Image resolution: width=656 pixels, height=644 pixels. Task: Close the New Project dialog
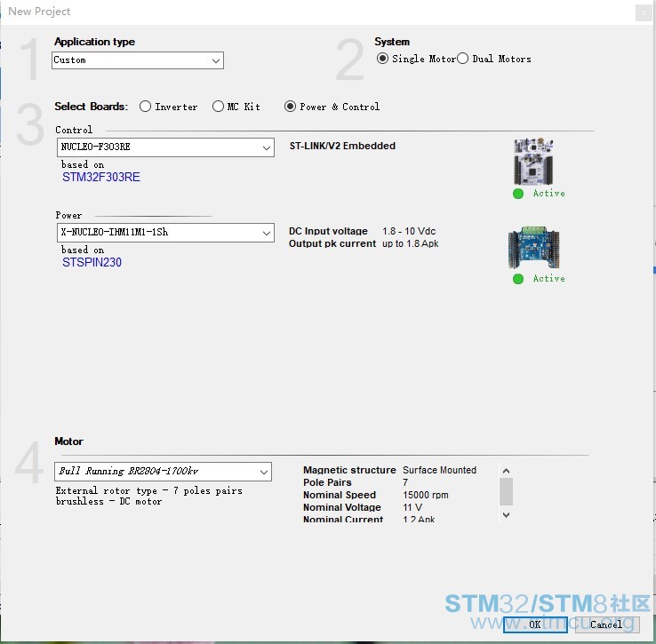tap(644, 12)
